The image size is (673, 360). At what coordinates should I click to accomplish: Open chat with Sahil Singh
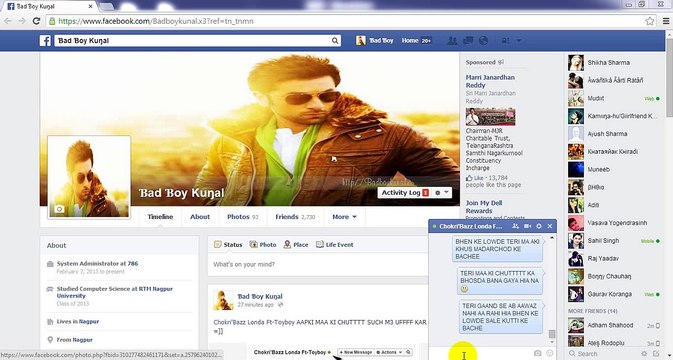pos(615,241)
